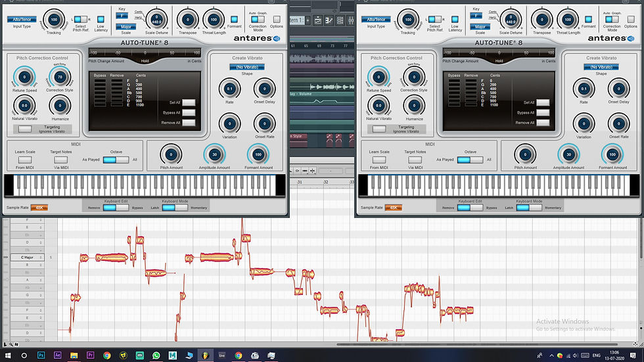644x362 pixels.
Task: Click the A note row label in pitch editor
Action: click(27, 280)
